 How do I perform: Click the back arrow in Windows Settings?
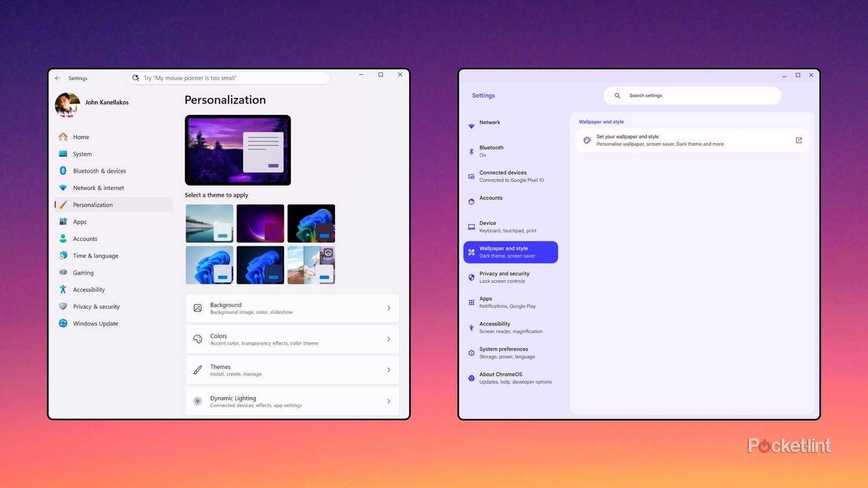57,78
